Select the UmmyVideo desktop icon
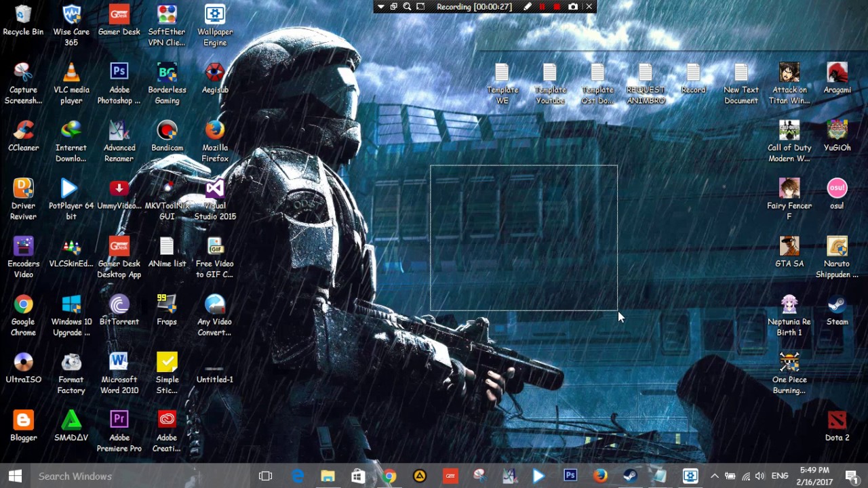This screenshot has width=868, height=488. pos(119,194)
